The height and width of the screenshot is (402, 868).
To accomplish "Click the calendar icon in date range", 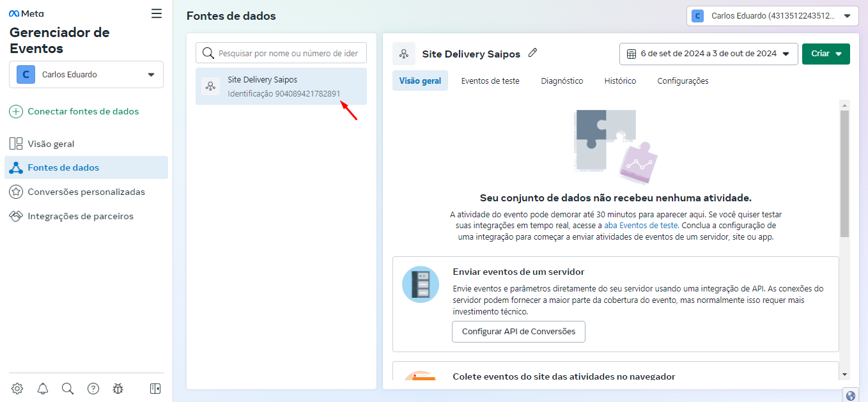I will [632, 54].
